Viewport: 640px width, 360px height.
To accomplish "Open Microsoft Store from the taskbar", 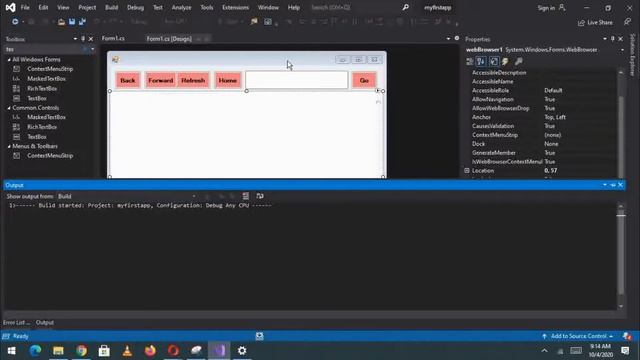I will [x=104, y=350].
